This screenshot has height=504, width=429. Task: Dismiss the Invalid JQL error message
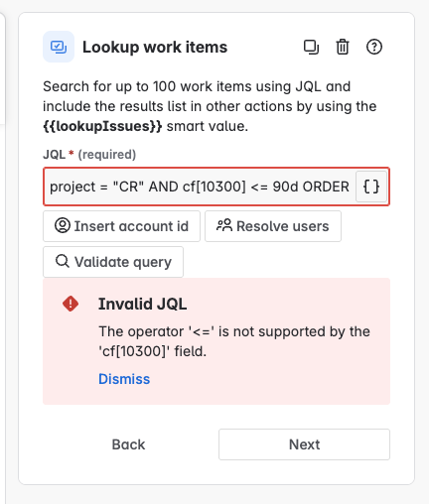pyautogui.click(x=124, y=379)
